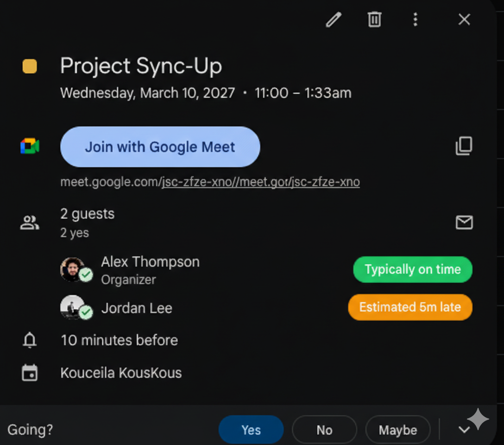Click the Estimated 5m late badge
Image resolution: width=504 pixels, height=445 pixels.
coord(410,307)
